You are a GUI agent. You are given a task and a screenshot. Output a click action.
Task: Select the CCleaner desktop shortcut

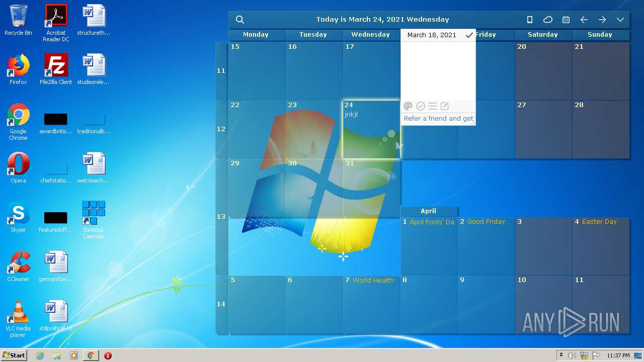point(18,266)
